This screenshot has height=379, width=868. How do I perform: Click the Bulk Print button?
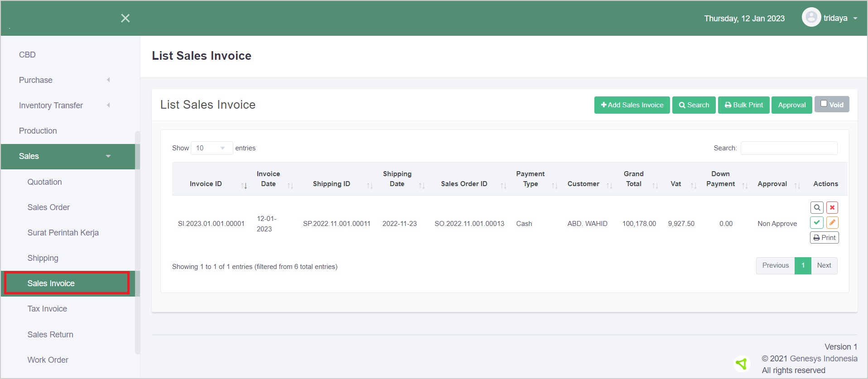(x=743, y=105)
